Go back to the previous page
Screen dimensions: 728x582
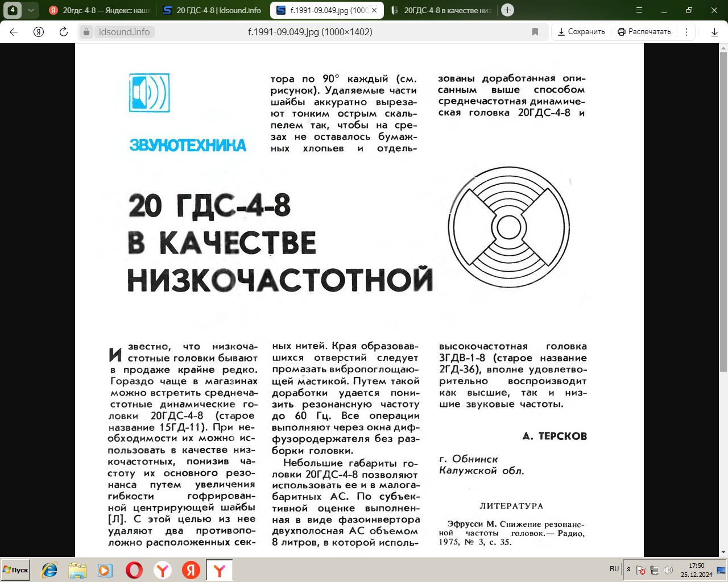click(x=14, y=32)
